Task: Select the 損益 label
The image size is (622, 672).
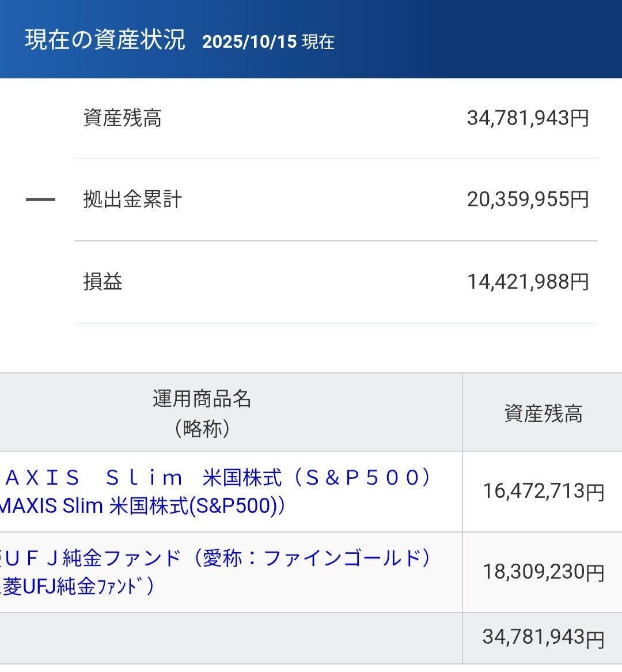Action: tap(103, 282)
